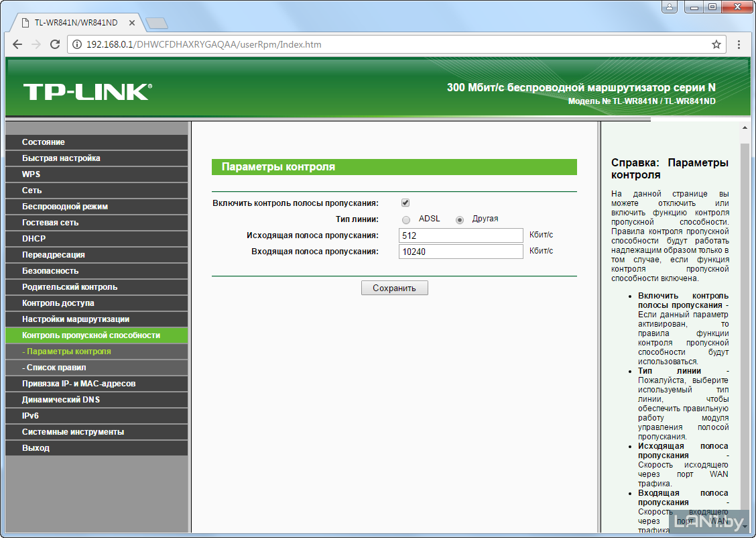Click the Сохранить button
This screenshot has height=538, width=756.
click(x=394, y=288)
